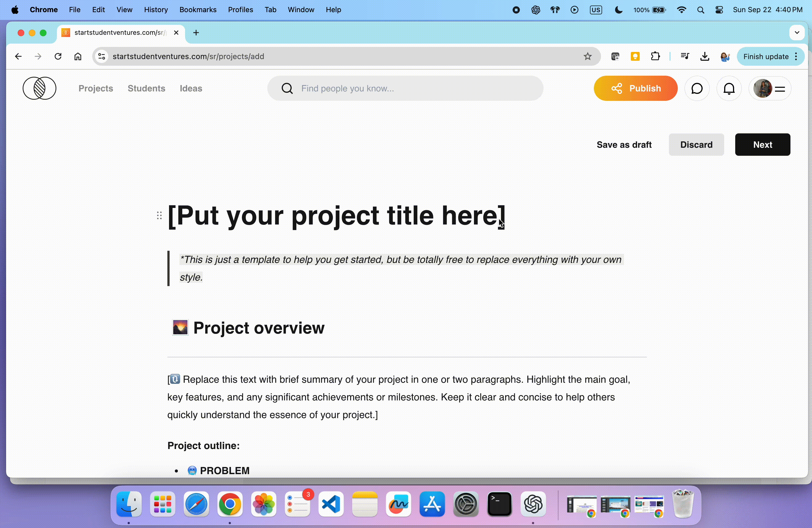Open the media control icon in Chrome toolbar
This screenshot has width=812, height=528.
click(x=685, y=56)
